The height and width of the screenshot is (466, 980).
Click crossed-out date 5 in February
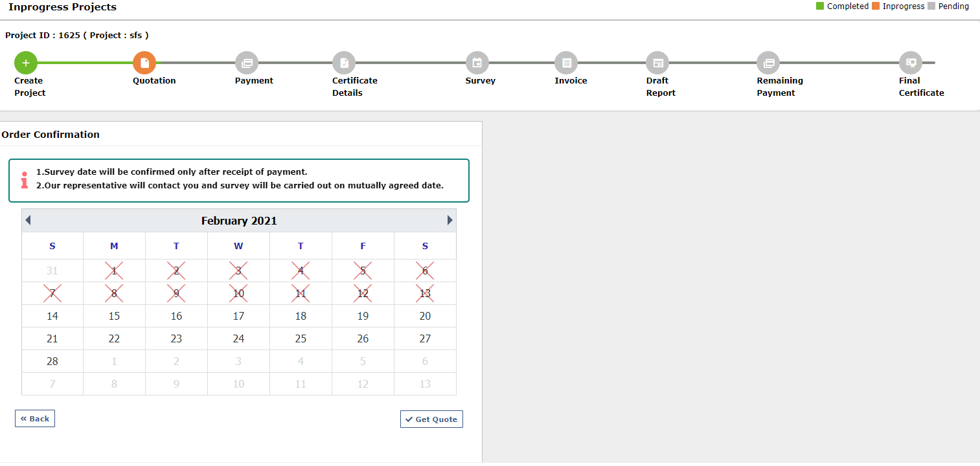click(x=363, y=271)
